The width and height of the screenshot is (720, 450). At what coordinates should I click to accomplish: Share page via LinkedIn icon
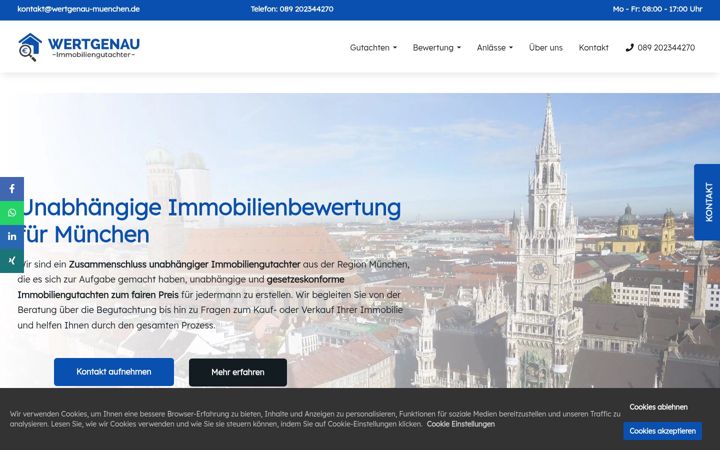coord(12,236)
